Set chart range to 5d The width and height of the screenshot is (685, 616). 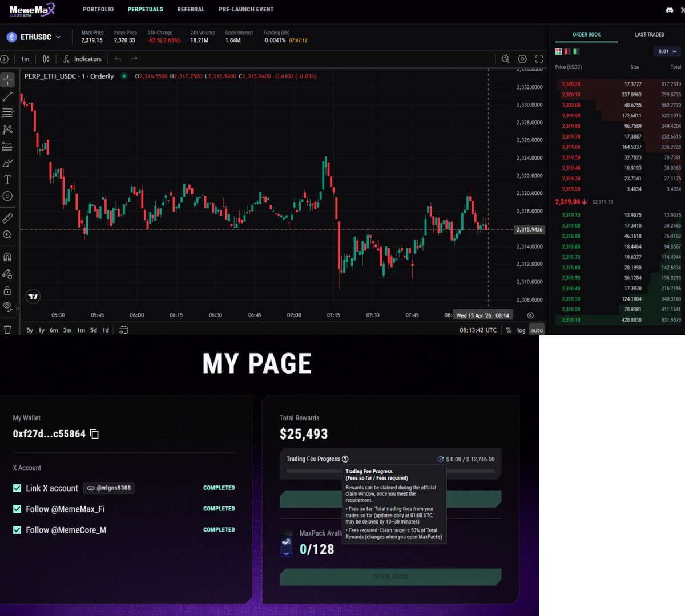[x=94, y=330]
